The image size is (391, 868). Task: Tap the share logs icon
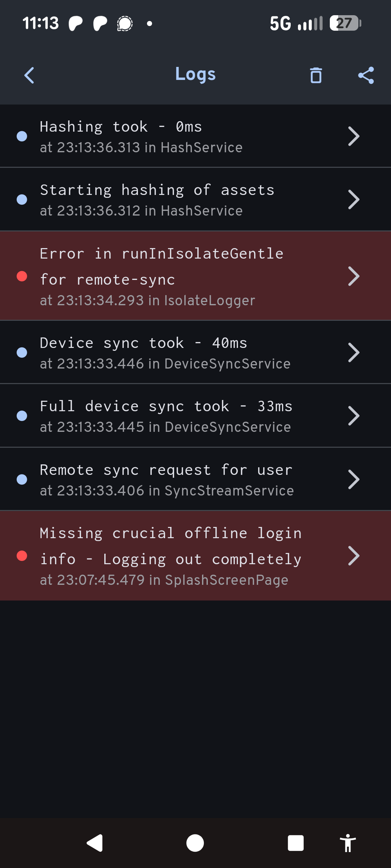pyautogui.click(x=366, y=75)
